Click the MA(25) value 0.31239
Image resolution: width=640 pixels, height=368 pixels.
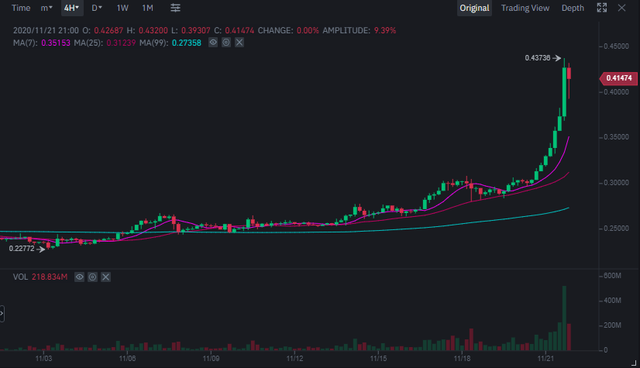[x=121, y=43]
